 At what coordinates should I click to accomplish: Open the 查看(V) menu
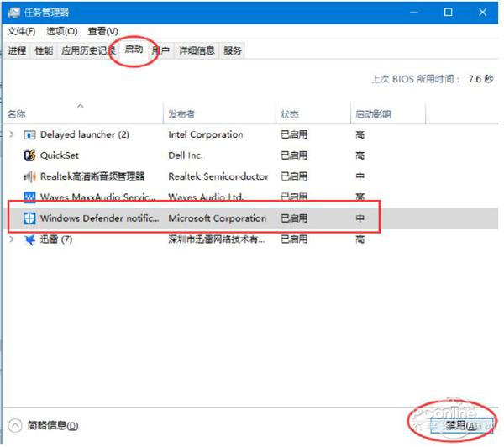102,31
